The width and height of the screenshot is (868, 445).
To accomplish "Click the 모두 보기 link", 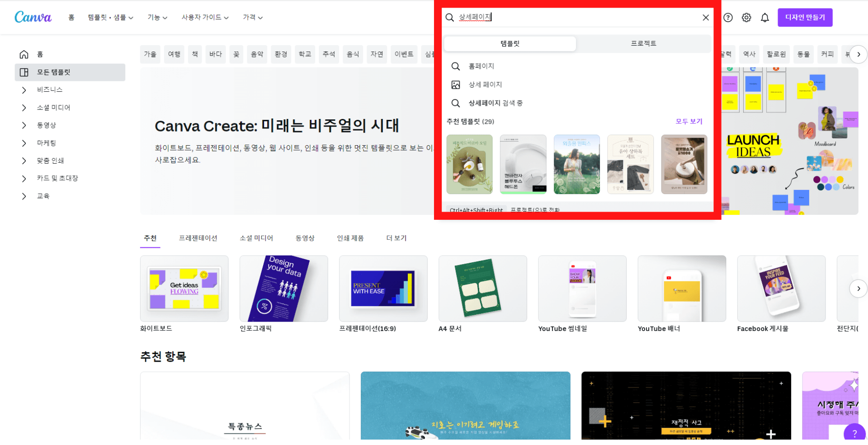I will pyautogui.click(x=689, y=121).
